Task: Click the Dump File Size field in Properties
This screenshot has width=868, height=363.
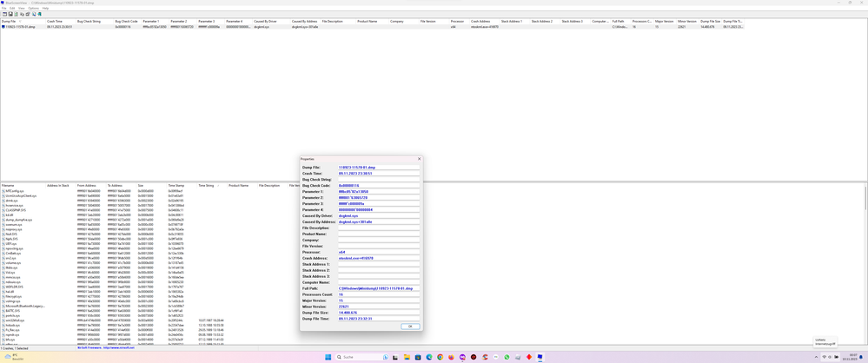Action: pyautogui.click(x=379, y=313)
